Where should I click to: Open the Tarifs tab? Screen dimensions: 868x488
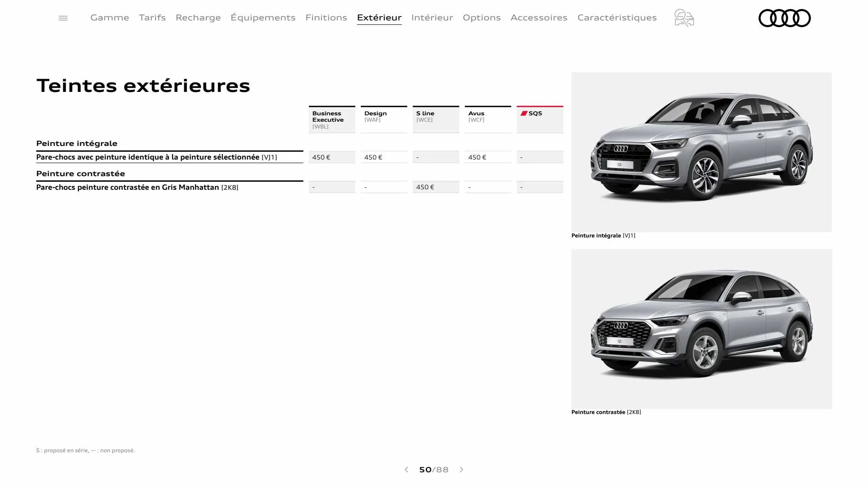coord(152,17)
